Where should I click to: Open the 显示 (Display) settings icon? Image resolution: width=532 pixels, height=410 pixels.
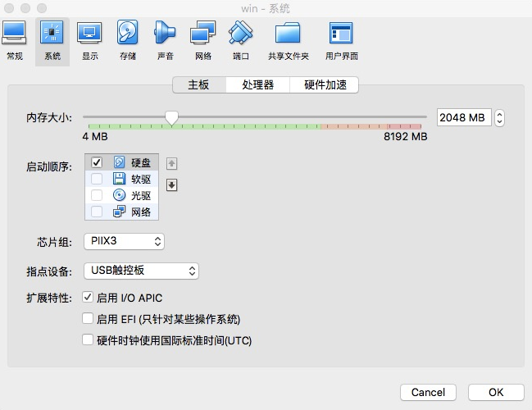pyautogui.click(x=89, y=41)
